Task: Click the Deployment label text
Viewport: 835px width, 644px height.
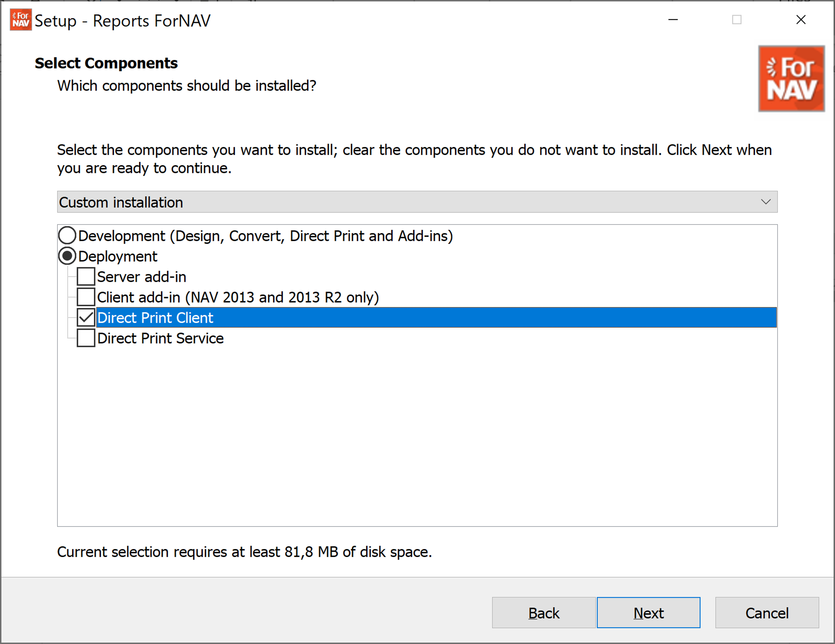Action: (x=118, y=257)
